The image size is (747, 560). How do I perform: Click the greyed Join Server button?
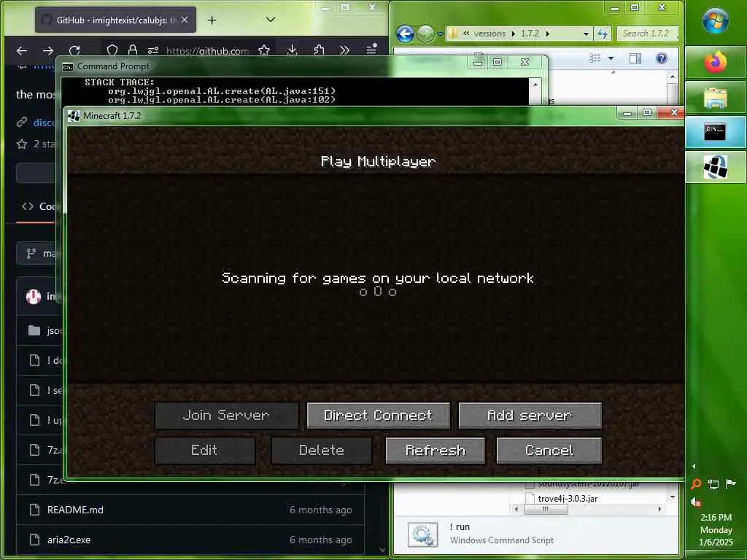click(226, 415)
